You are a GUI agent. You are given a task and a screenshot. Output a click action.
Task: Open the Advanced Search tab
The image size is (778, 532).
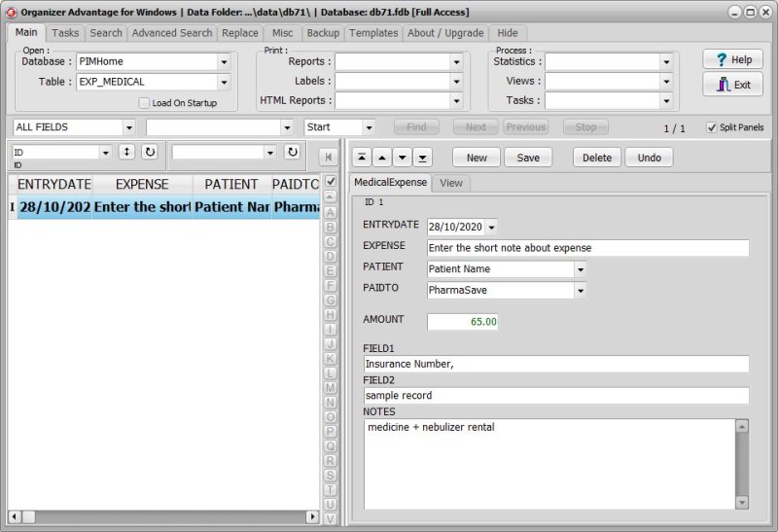click(172, 33)
